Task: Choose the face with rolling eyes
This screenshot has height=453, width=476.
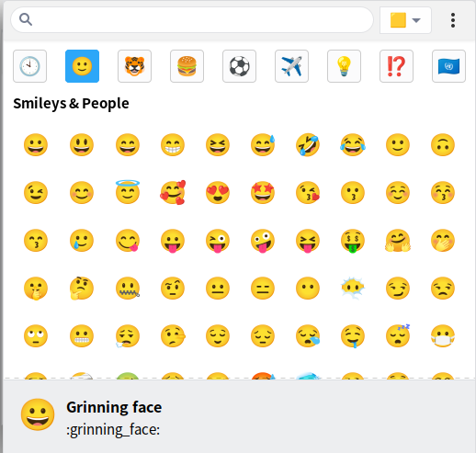Action: [x=36, y=336]
